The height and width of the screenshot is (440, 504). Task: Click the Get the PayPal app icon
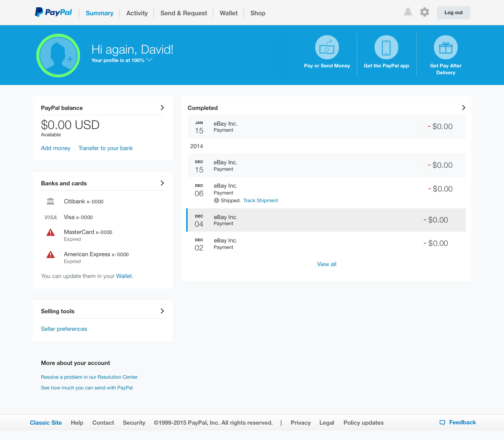[x=386, y=47]
